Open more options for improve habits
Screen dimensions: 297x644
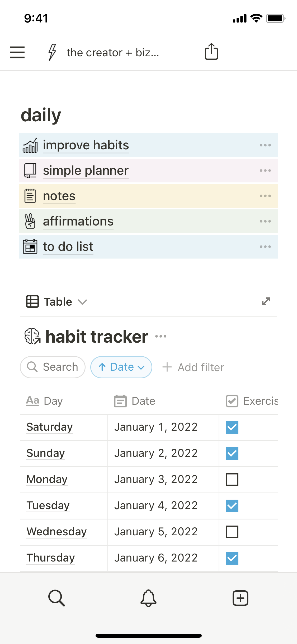pos(265,145)
